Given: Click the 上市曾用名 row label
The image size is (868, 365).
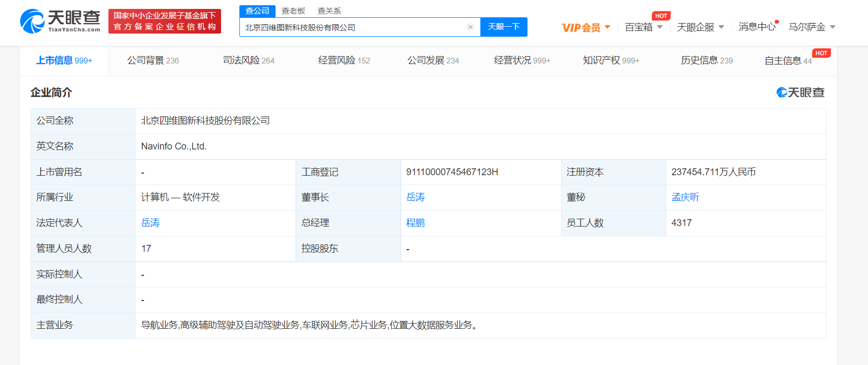Looking at the screenshot, I should 83,172.
